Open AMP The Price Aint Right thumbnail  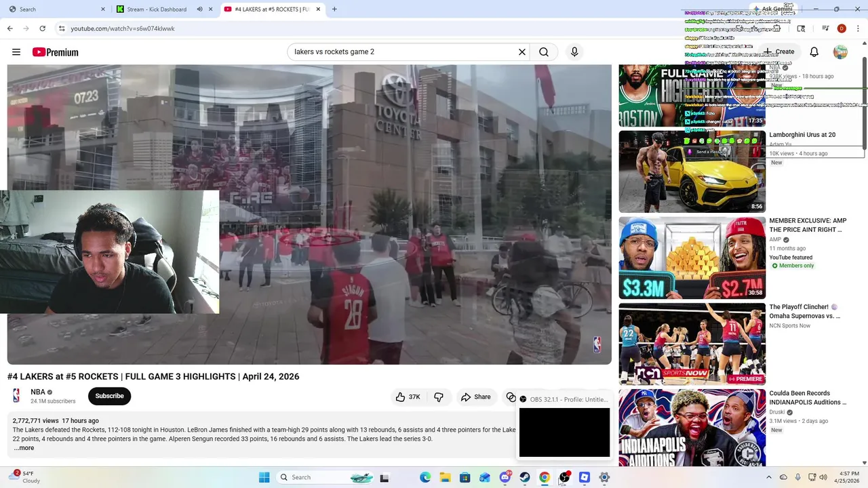point(692,258)
